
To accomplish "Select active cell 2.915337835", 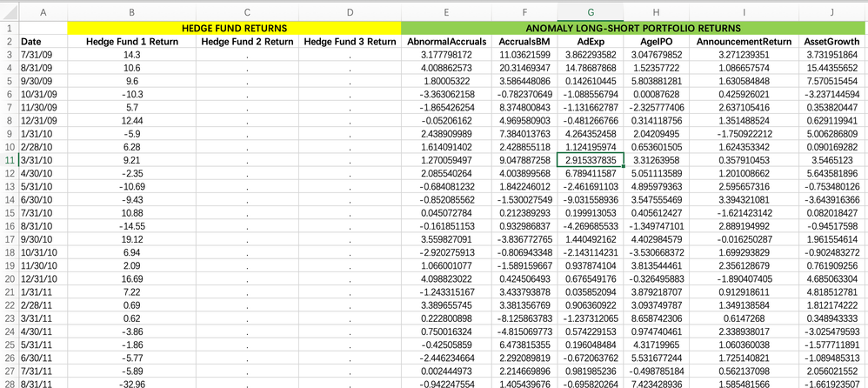I will click(590, 159).
